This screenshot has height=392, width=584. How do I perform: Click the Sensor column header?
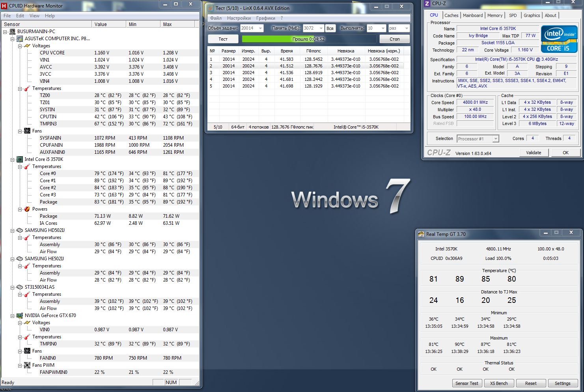pos(47,24)
